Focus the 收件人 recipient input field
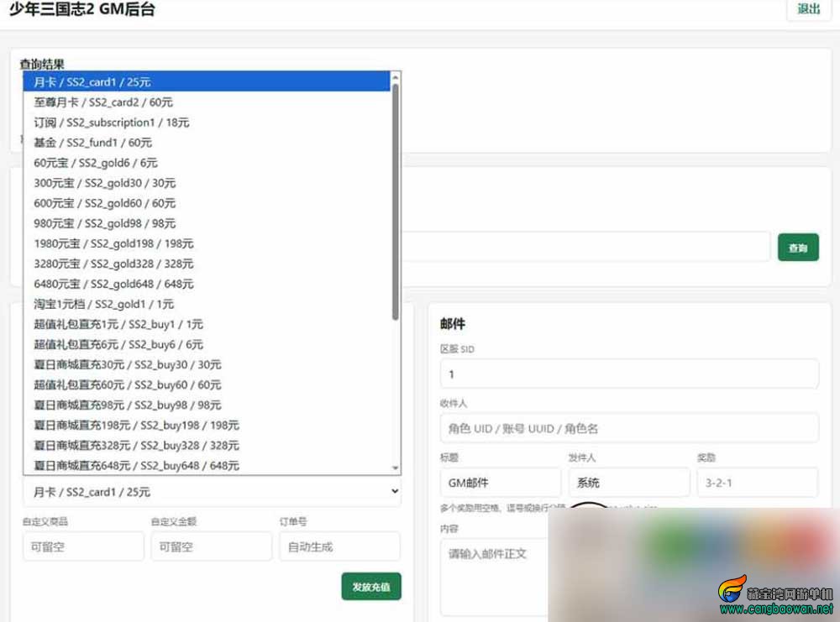This screenshot has height=622, width=840. [629, 428]
